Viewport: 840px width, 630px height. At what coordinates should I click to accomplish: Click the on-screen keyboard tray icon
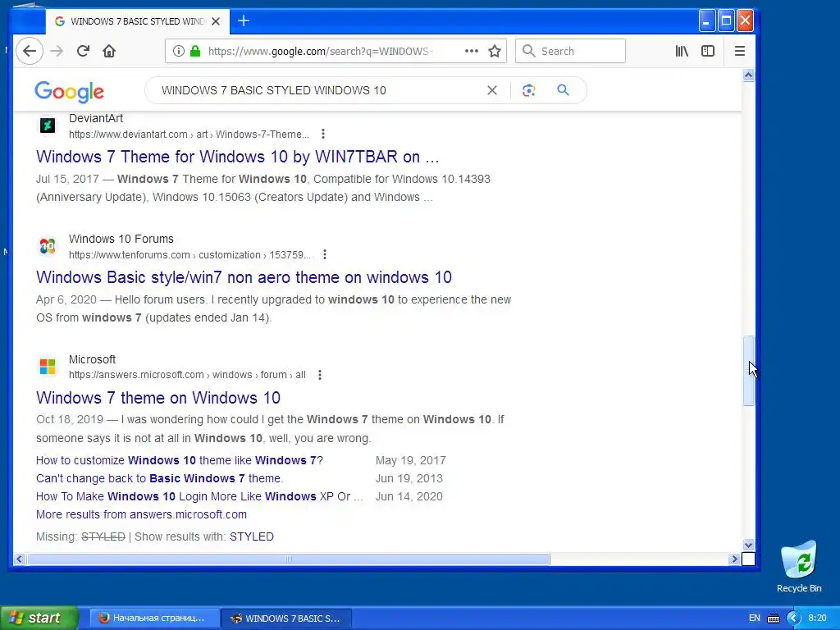(774, 619)
